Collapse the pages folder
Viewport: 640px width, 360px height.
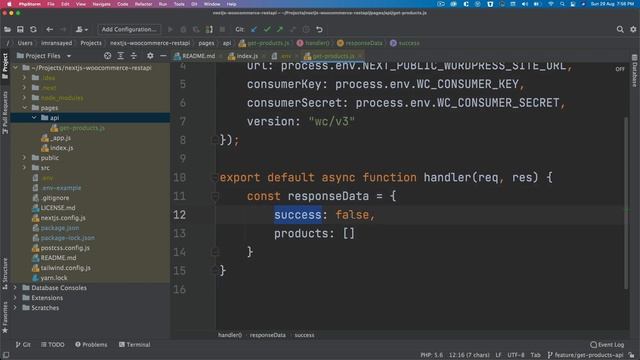click(24, 108)
